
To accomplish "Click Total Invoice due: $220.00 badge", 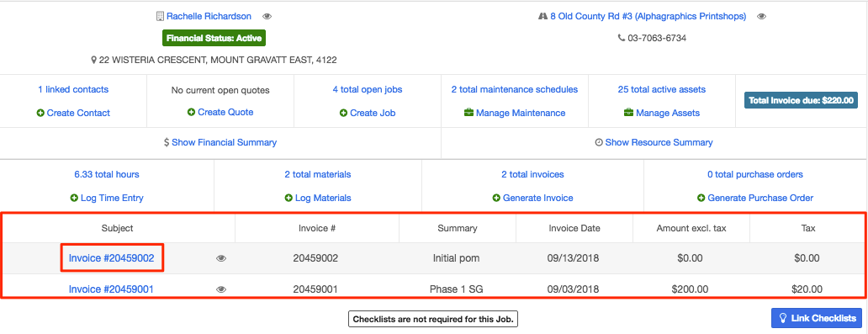I will point(801,100).
